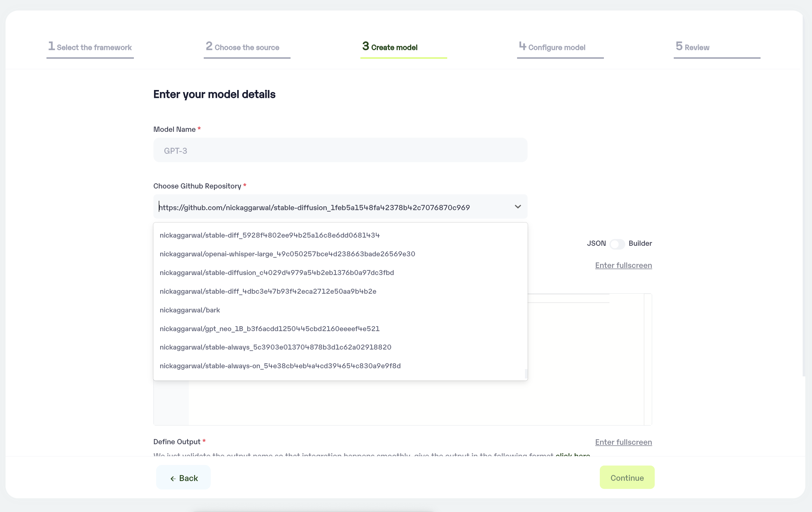Select nickaggarwal/gpt_neo_1B repository option
This screenshot has height=512, width=812.
(x=340, y=329)
